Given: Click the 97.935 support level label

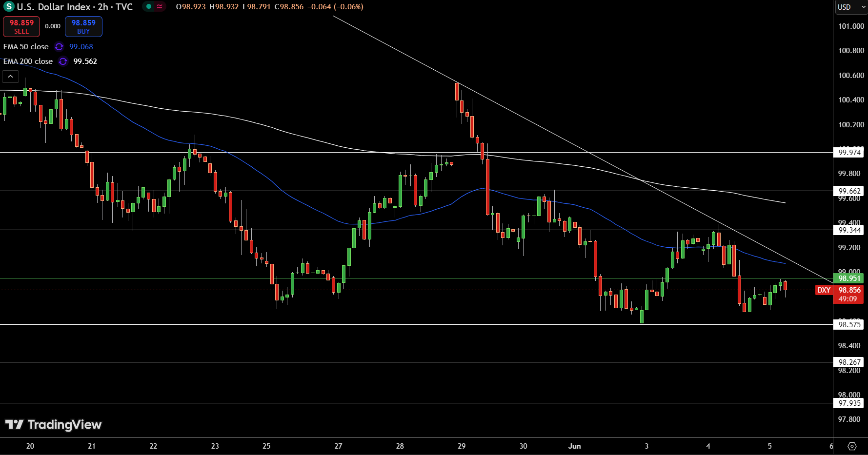Looking at the screenshot, I should pyautogui.click(x=849, y=403).
